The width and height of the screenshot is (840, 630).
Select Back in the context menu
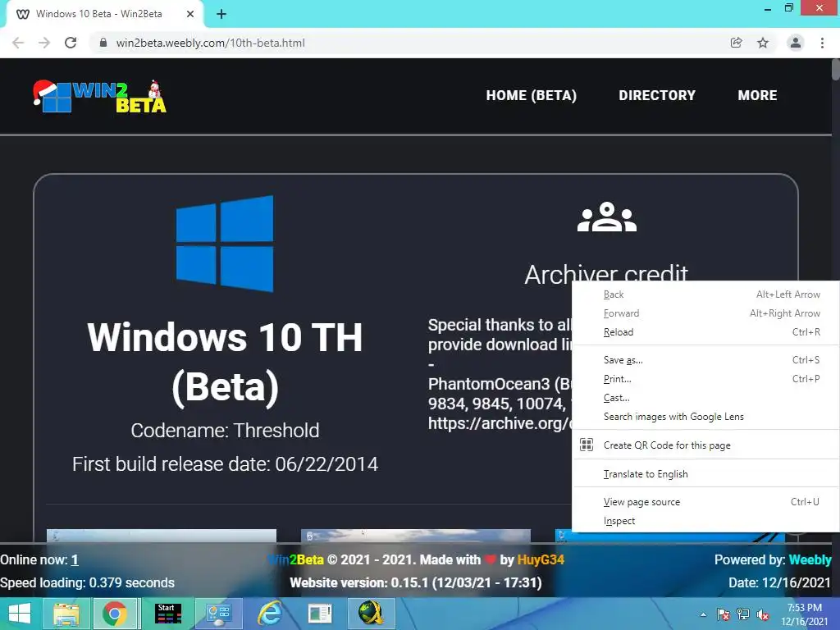[705, 294]
